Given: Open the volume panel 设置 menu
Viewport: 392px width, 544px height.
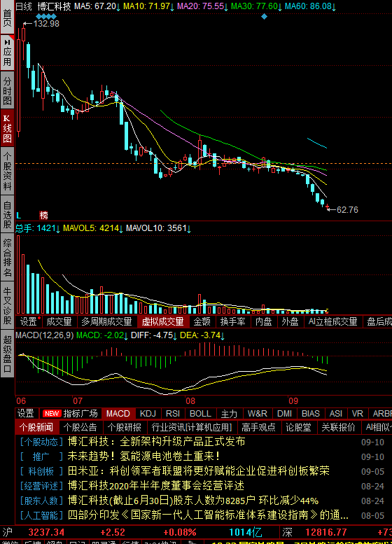Looking at the screenshot, I should [x=29, y=321].
